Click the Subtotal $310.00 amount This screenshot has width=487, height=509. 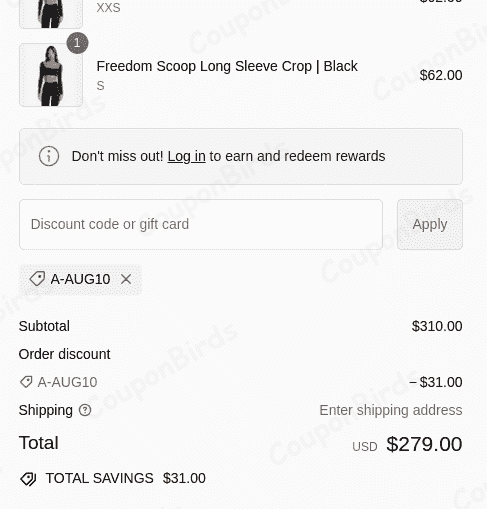pos(437,326)
